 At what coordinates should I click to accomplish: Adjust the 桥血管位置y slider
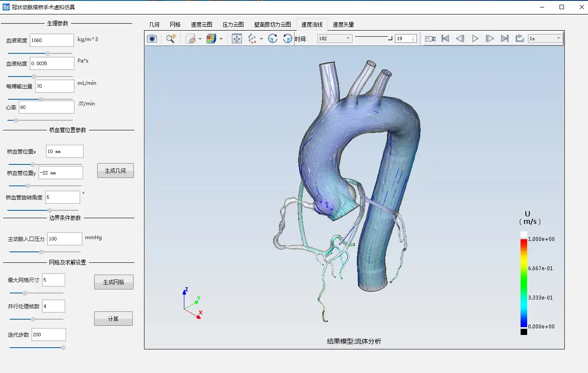coord(45,186)
